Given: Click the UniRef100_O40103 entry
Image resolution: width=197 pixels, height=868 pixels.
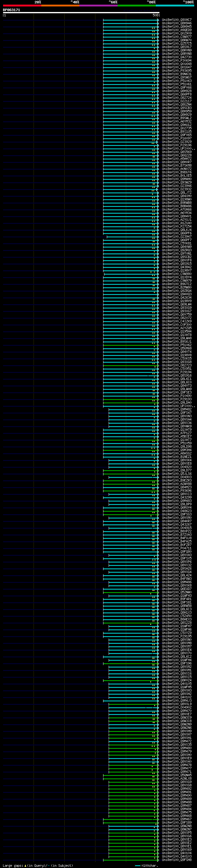Looking at the screenshot, I should coord(176,857).
